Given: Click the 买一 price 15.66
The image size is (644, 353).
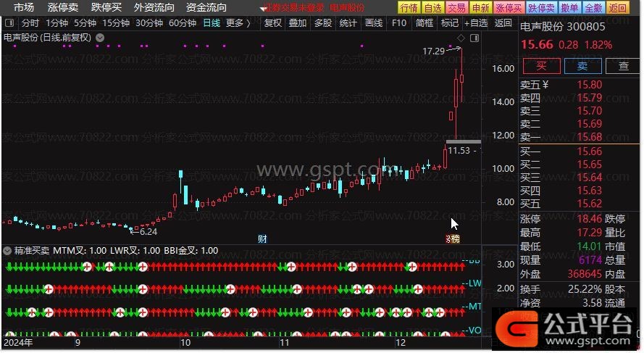Looking at the screenshot, I should point(590,151).
